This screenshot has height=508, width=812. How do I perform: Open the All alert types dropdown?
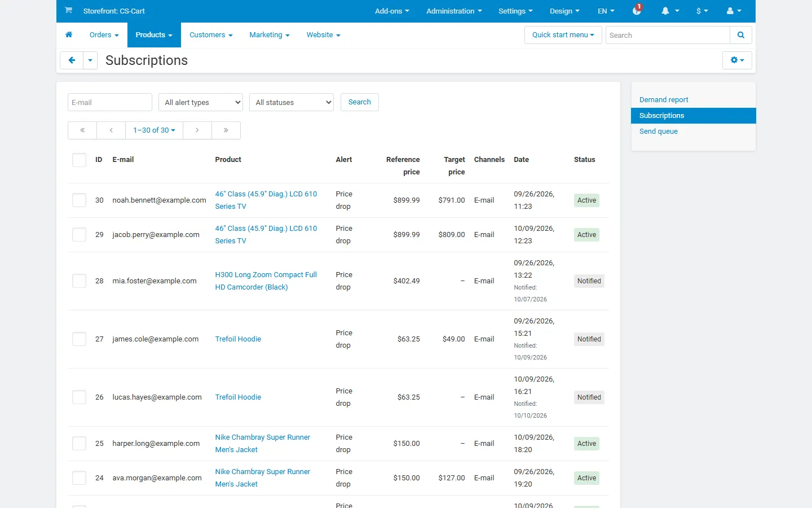[x=201, y=102]
